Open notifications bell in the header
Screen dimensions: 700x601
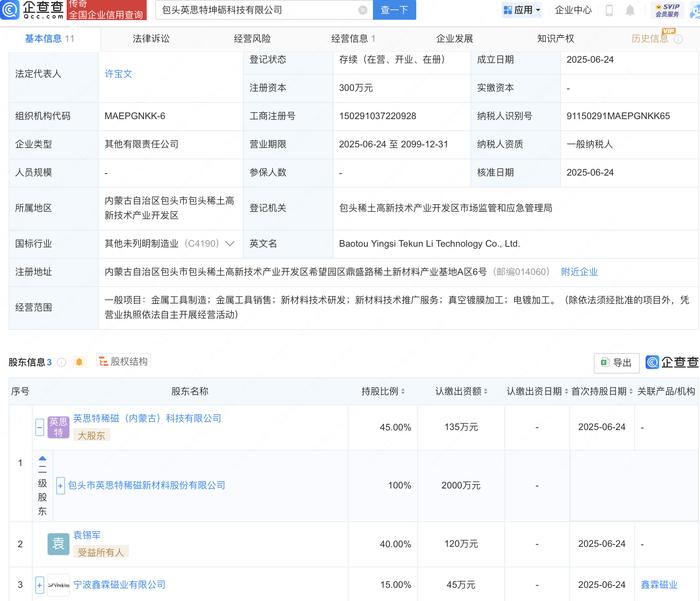click(629, 10)
